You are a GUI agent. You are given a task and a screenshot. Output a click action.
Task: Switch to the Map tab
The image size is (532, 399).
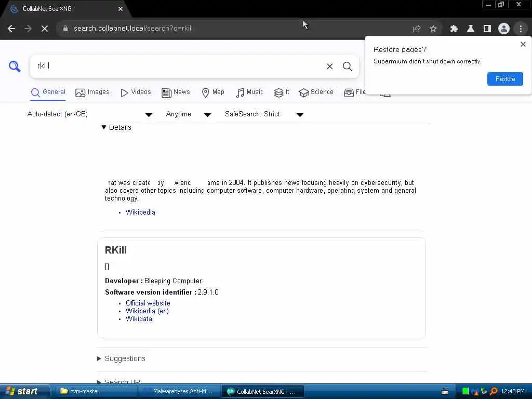pyautogui.click(x=213, y=92)
